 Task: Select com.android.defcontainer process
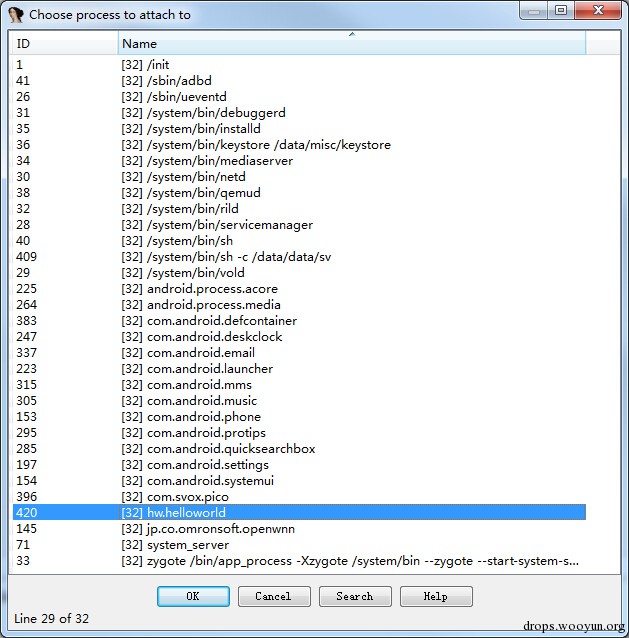(299, 321)
